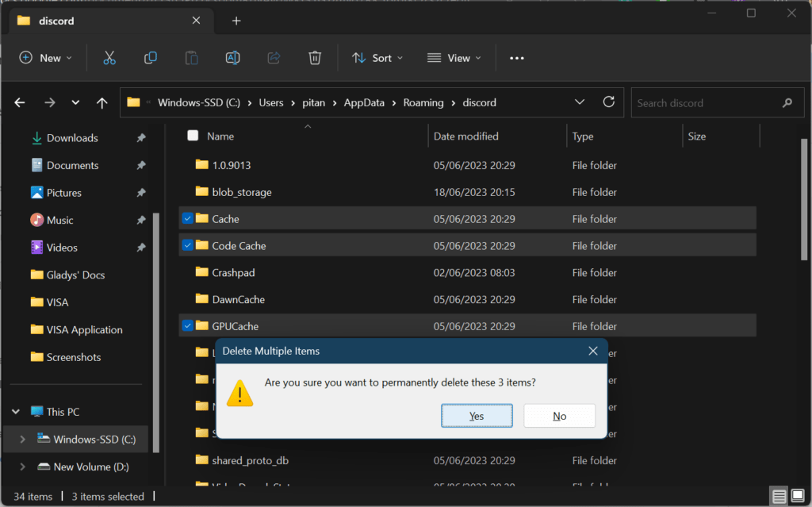Viewport: 812px width, 507px height.
Task: Toggle the select-all checkbox in Name header
Action: tap(192, 136)
